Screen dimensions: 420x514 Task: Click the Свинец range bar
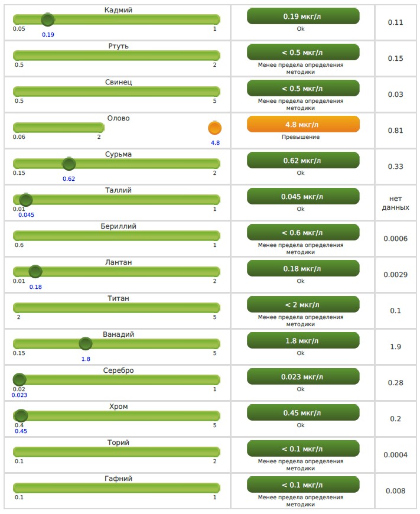coord(116,92)
